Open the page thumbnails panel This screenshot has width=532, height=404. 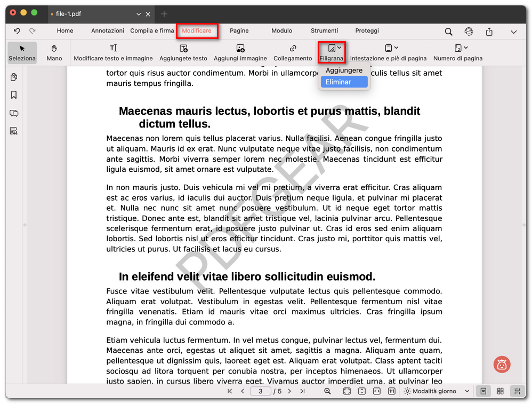pos(14,77)
